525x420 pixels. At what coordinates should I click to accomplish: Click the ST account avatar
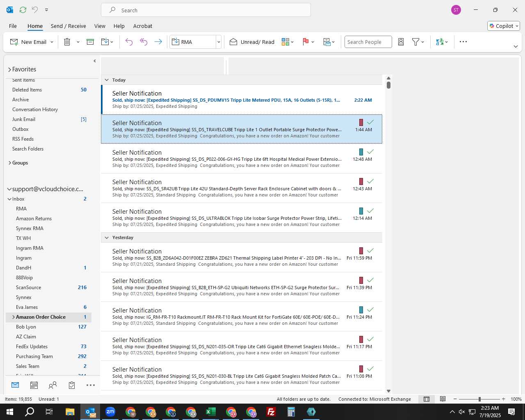point(456,10)
